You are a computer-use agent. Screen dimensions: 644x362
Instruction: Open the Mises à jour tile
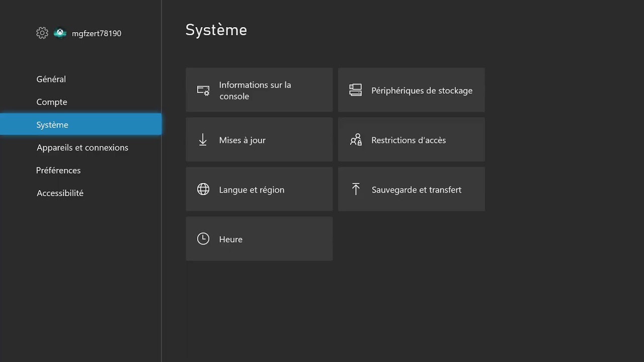point(259,140)
